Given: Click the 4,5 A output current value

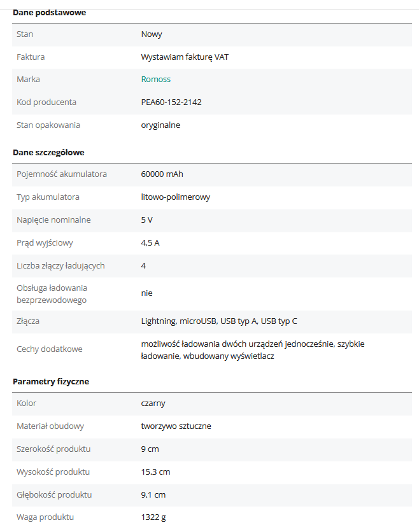Looking at the screenshot, I should (150, 243).
